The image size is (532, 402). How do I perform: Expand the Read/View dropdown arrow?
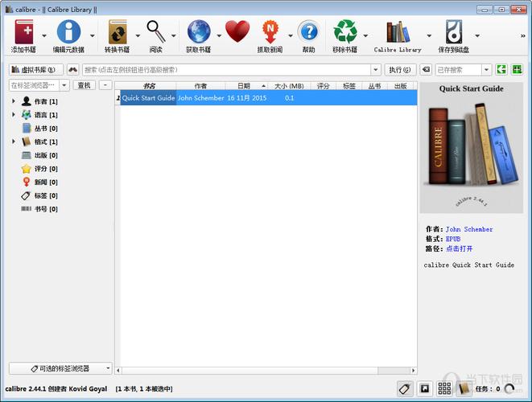[174, 35]
